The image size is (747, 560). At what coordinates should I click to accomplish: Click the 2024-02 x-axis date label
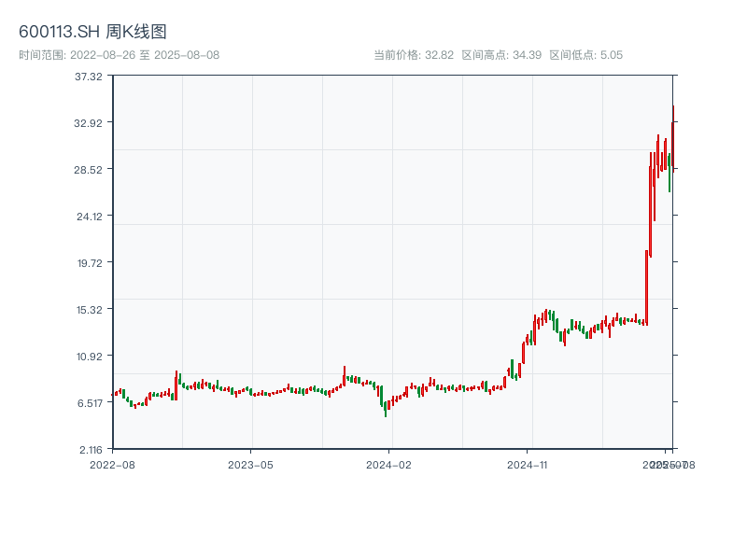389,464
